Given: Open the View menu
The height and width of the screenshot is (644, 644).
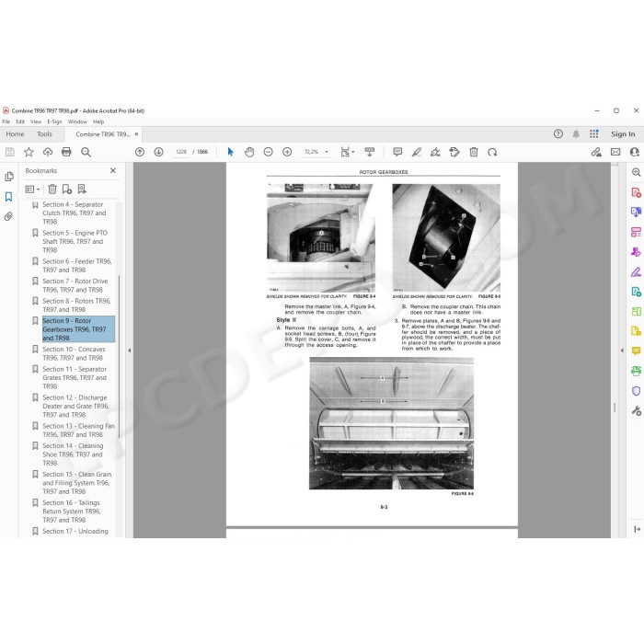Looking at the screenshot, I should (x=36, y=121).
